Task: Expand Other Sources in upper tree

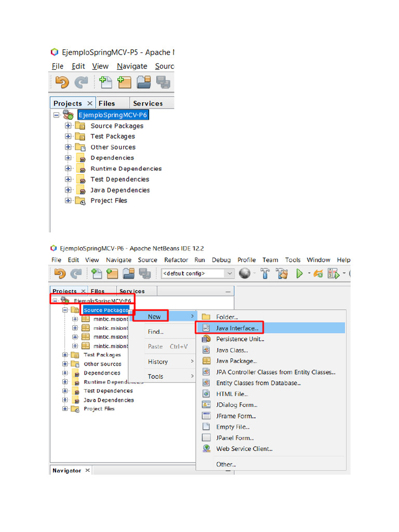Action: coord(68,147)
